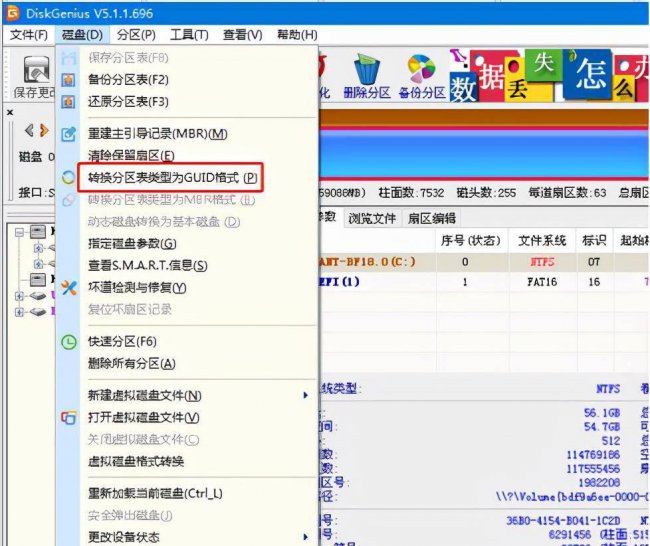Click the 117555456 value

593,468
